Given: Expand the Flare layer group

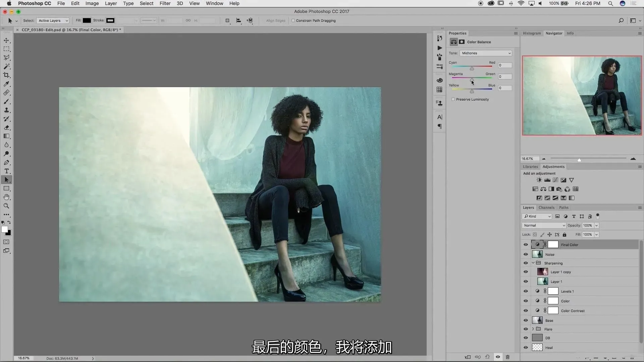Looking at the screenshot, I should tap(533, 329).
